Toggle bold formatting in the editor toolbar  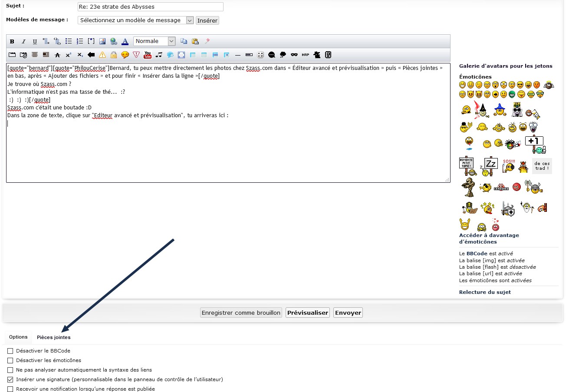[12, 42]
